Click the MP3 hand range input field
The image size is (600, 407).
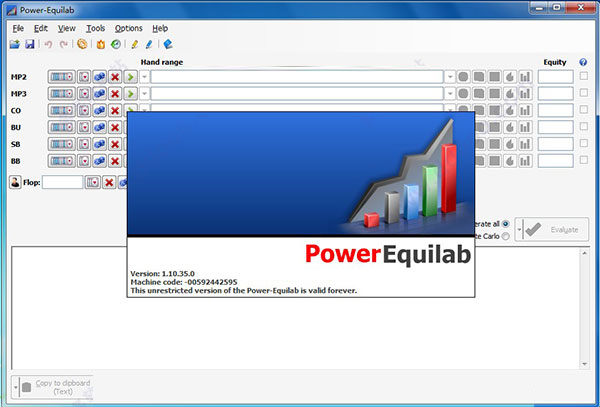coord(297,94)
